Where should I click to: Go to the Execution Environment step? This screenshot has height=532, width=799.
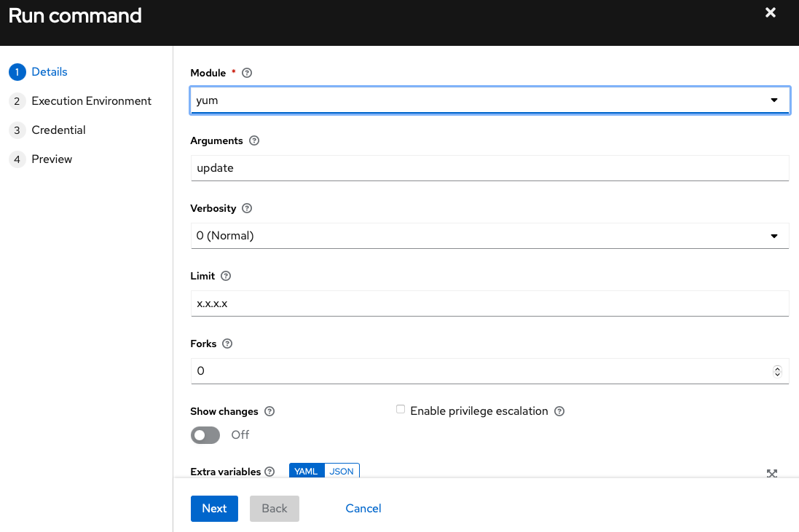click(x=91, y=101)
